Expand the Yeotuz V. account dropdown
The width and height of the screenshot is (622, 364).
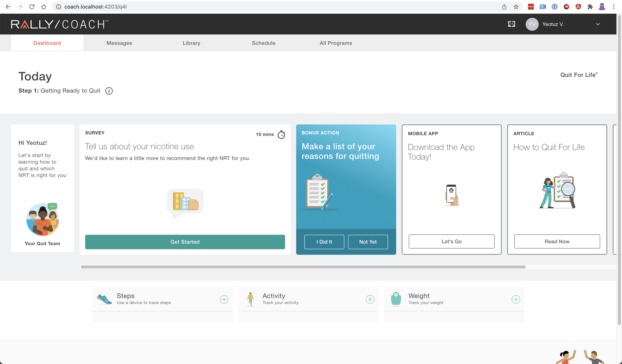(x=598, y=24)
